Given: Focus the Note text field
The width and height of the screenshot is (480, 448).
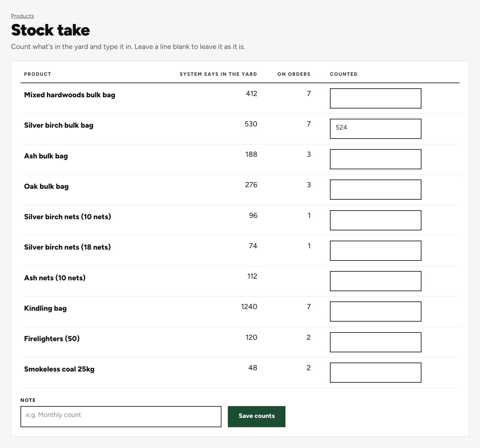Looking at the screenshot, I should pyautogui.click(x=121, y=417).
